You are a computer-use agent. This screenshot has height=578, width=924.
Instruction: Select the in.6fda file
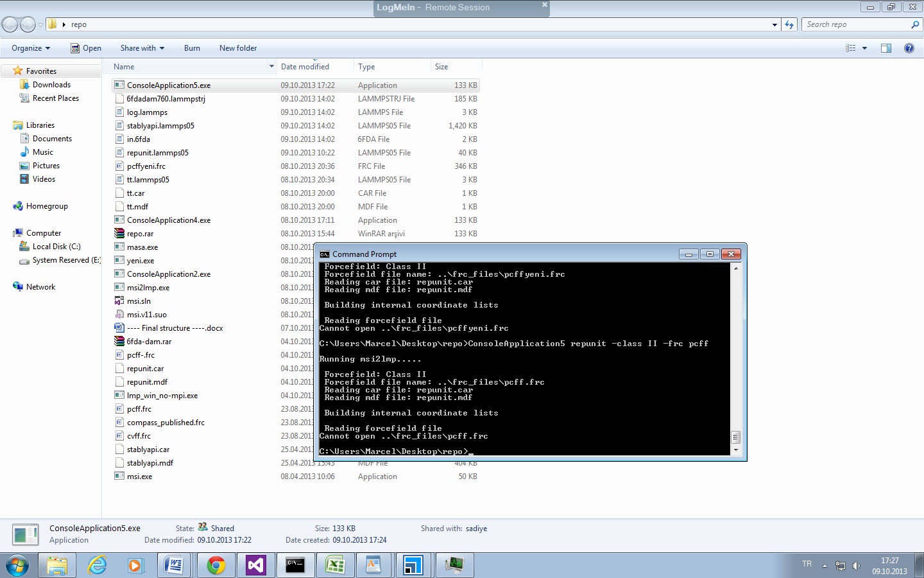138,139
